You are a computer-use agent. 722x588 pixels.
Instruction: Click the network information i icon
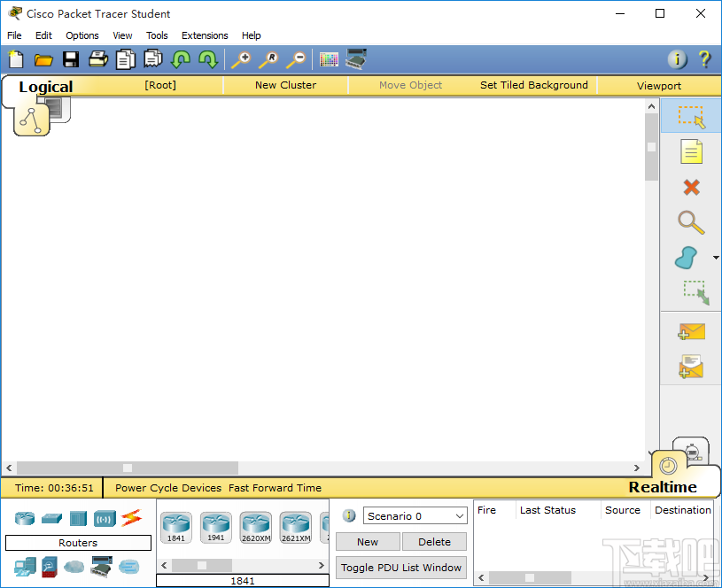[x=677, y=59]
